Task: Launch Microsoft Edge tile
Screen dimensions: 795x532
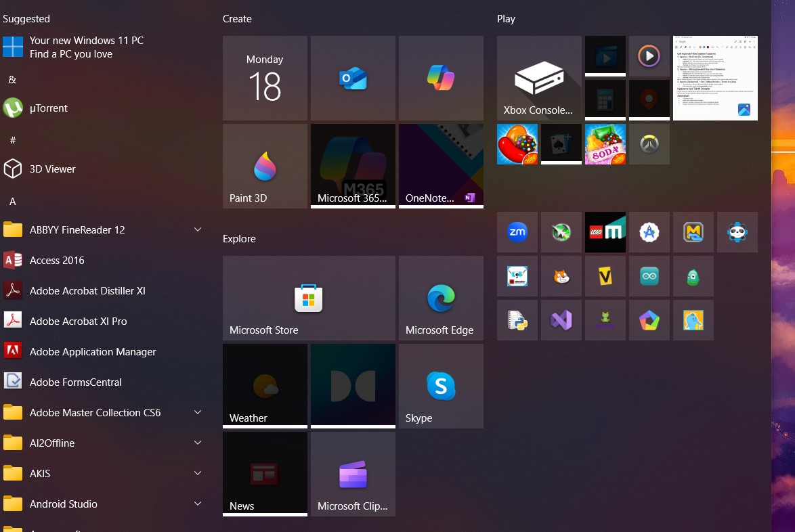Action: (441, 298)
